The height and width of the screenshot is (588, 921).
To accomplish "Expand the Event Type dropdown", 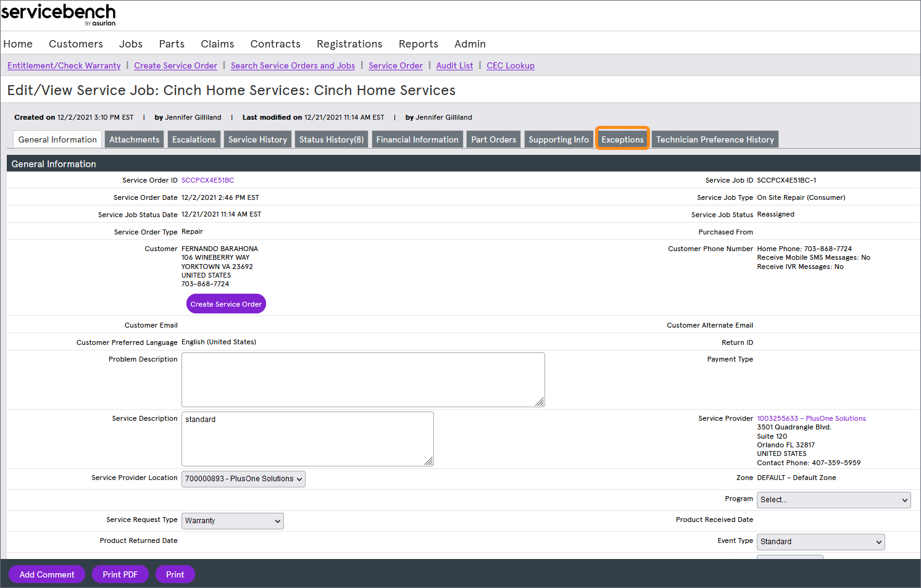I will pos(821,542).
